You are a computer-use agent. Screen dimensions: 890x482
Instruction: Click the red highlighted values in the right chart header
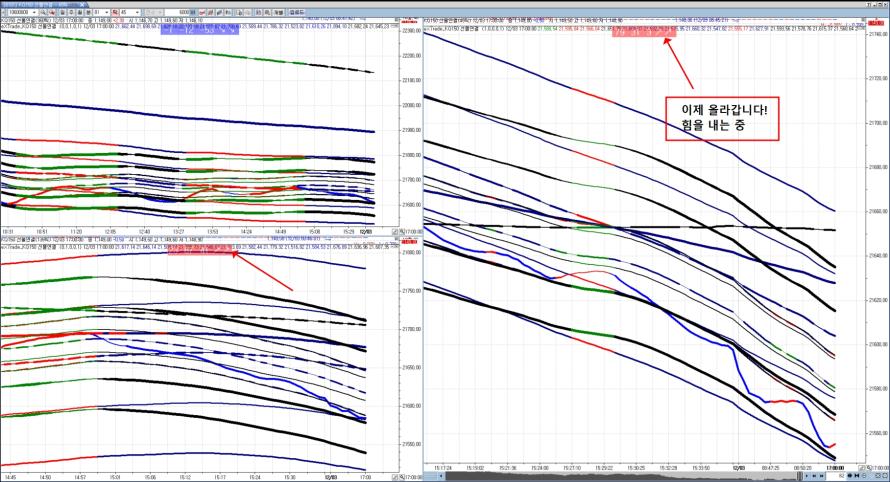tap(642, 37)
